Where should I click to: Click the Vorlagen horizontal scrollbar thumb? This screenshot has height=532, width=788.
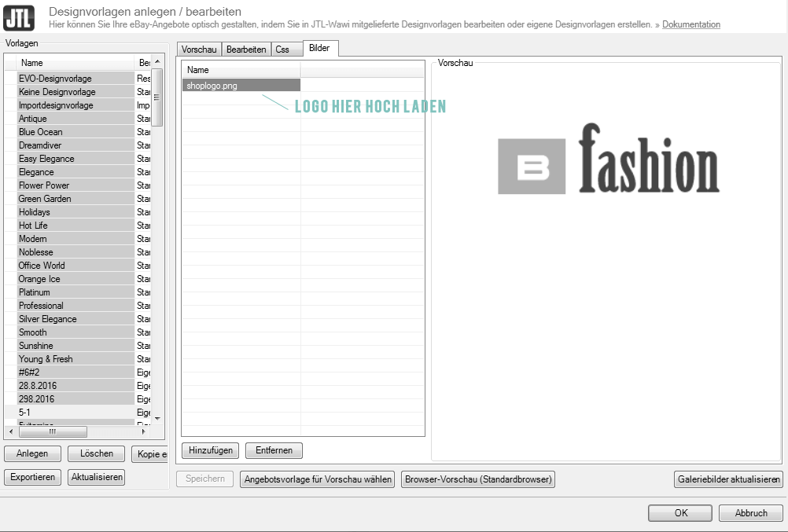[53, 431]
